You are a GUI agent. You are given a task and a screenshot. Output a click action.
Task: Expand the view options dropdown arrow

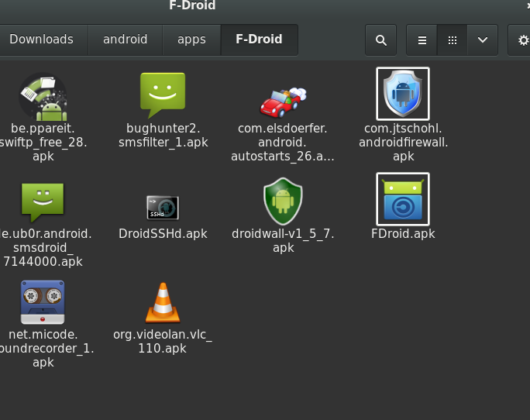[483, 40]
